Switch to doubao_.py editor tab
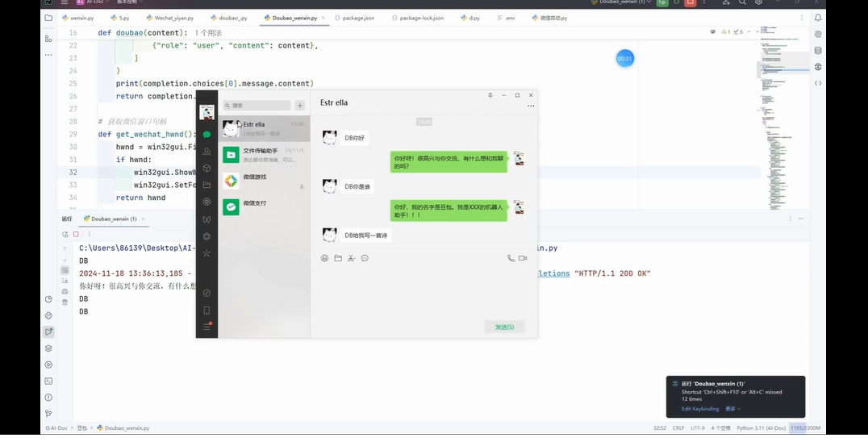 pos(228,18)
